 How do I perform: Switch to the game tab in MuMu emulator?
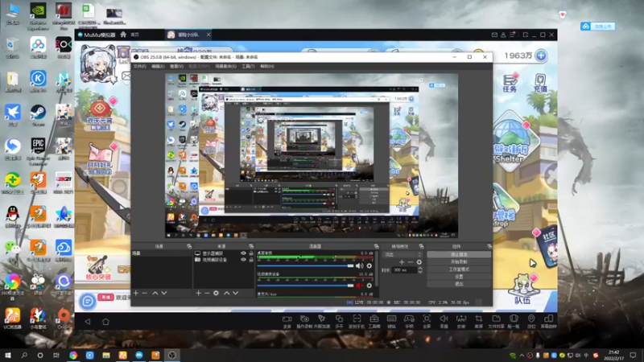[188, 35]
